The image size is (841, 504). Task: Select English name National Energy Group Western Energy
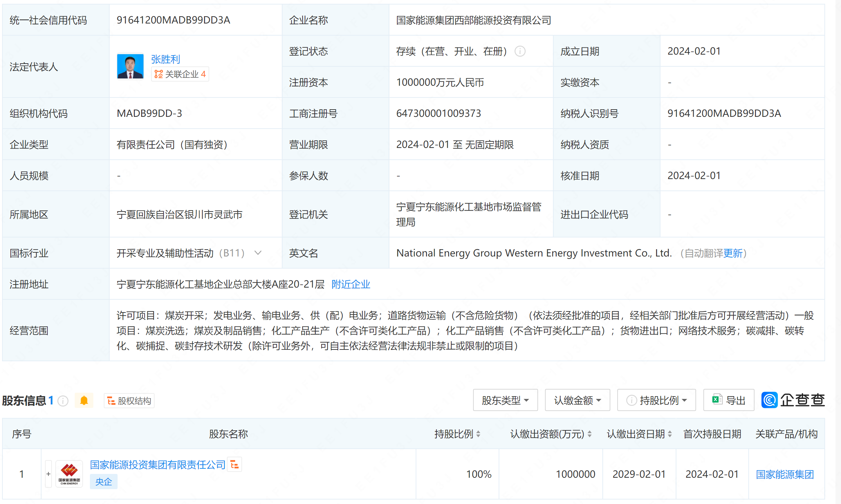click(534, 253)
